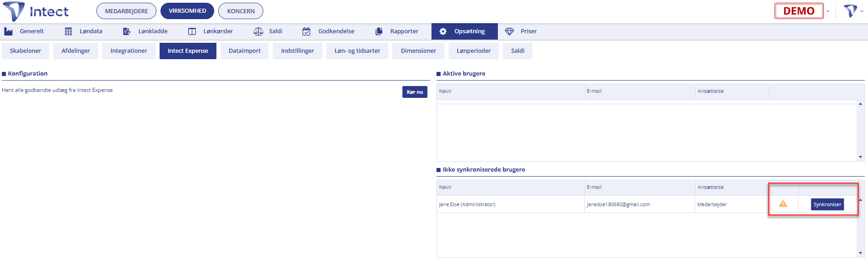868x269 pixels.
Task: Open Saldi balance scale icon
Action: click(258, 31)
